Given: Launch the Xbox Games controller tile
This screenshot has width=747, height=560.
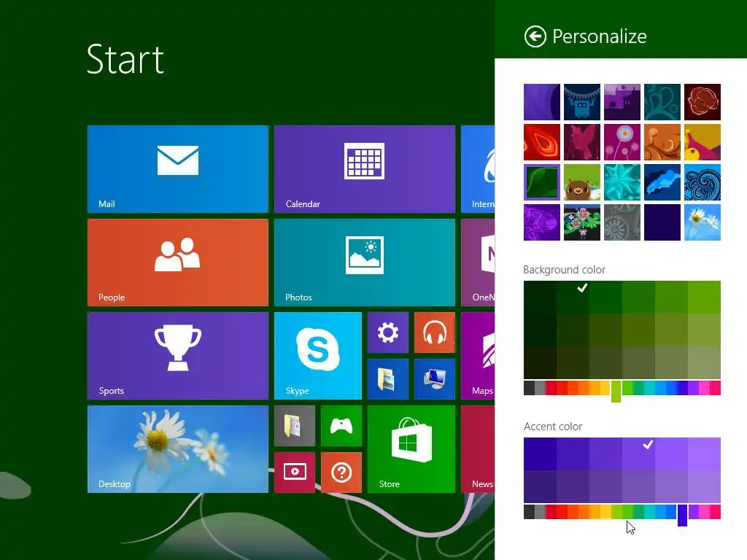Looking at the screenshot, I should (x=341, y=426).
